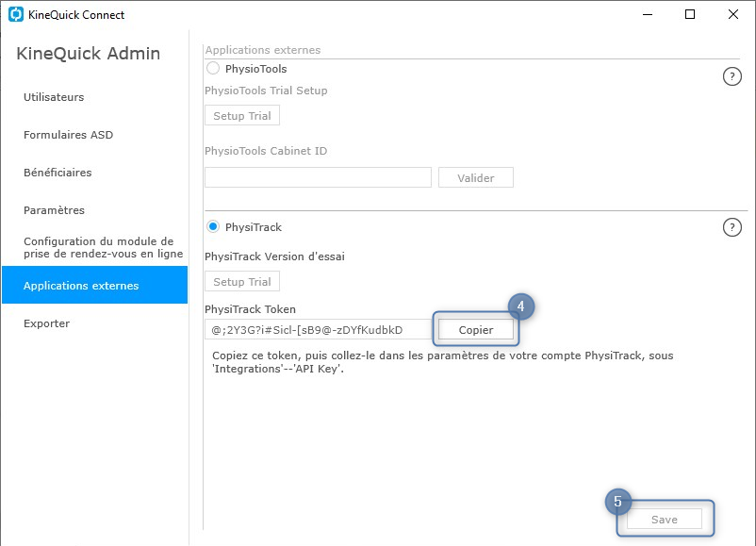Screen dimensions: 756x546
Task: Open help icon for PhysioTools section
Action: point(731,76)
